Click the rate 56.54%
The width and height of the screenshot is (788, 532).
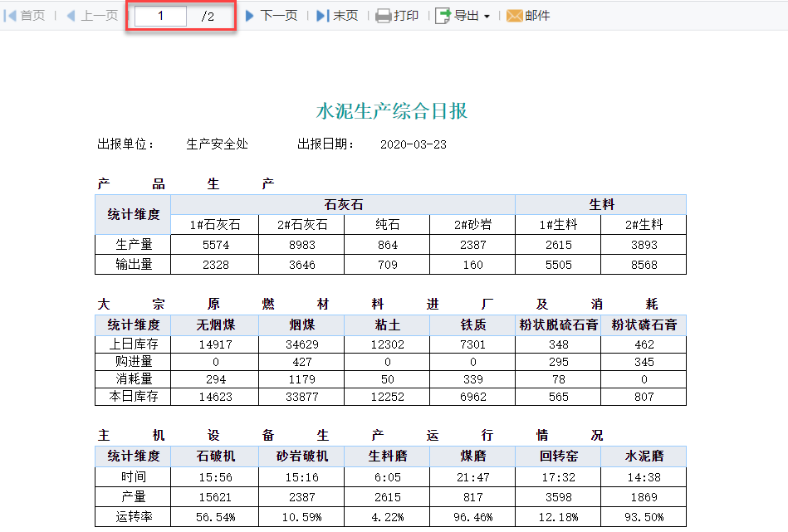tap(216, 517)
